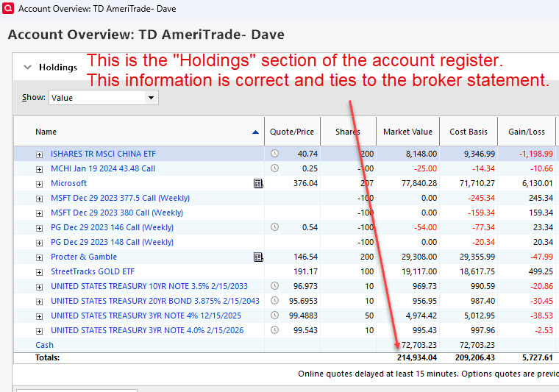
Task: Select Cash market value 72,703.23
Action: (x=419, y=345)
